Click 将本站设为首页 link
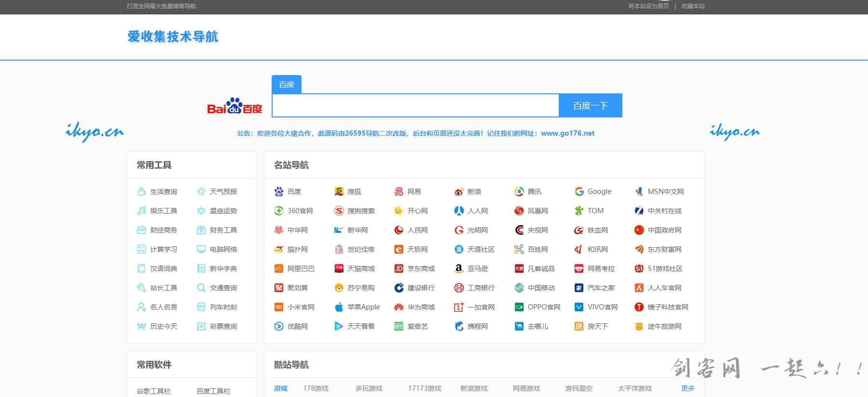 [648, 6]
